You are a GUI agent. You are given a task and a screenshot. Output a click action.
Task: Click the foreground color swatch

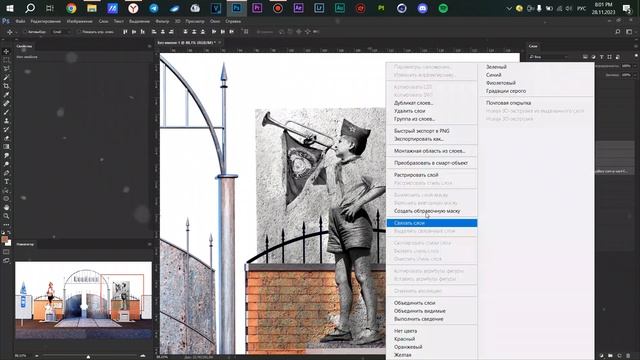(4, 239)
